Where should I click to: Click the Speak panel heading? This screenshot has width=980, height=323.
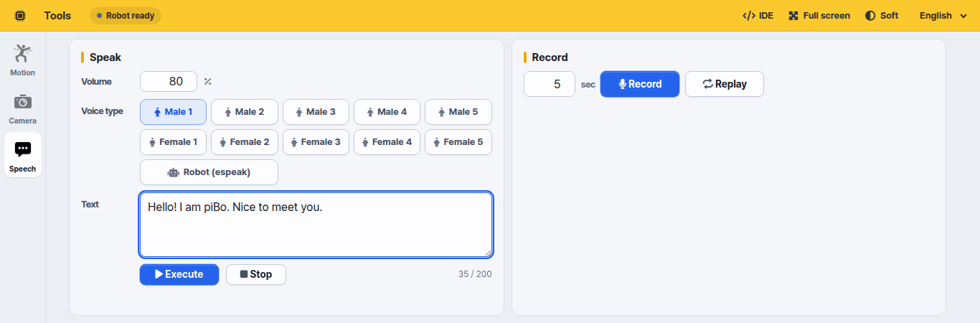pyautogui.click(x=105, y=57)
